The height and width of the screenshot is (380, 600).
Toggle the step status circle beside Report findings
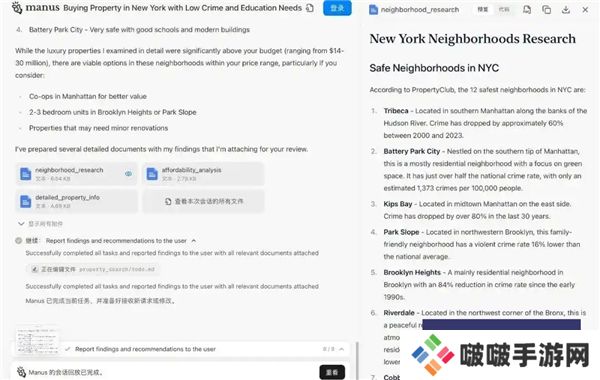pyautogui.click(x=18, y=241)
